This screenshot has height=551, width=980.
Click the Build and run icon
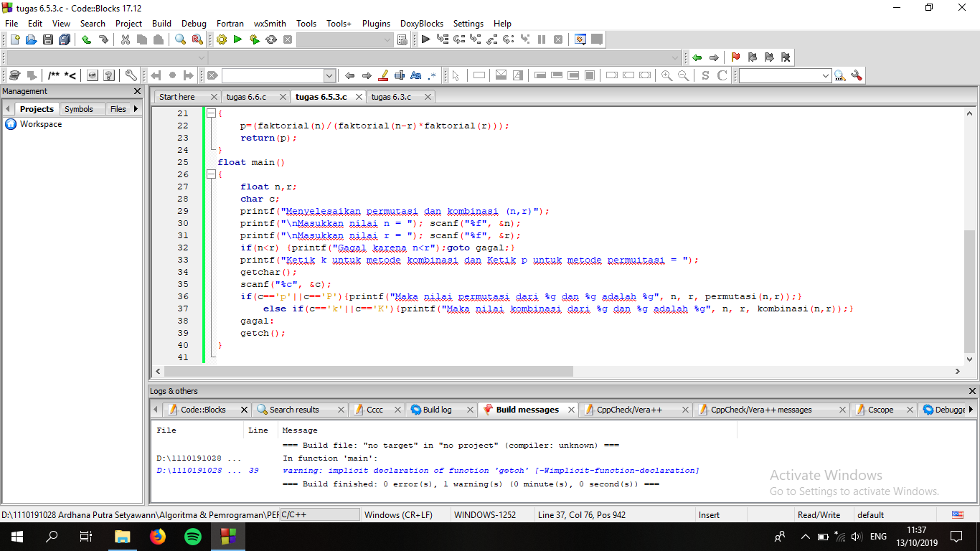[x=254, y=39]
